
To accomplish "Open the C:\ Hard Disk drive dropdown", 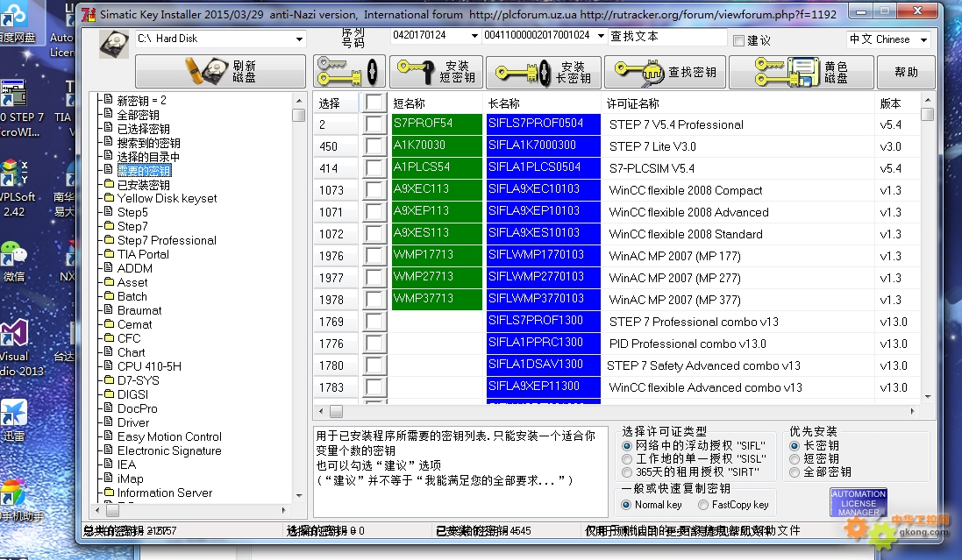I will (299, 39).
